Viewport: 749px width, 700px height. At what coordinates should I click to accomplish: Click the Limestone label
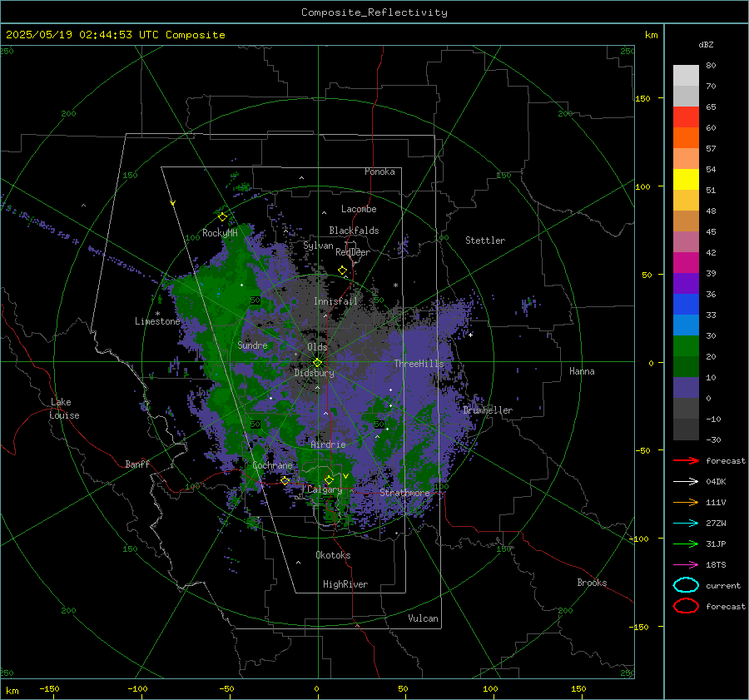coord(157,321)
